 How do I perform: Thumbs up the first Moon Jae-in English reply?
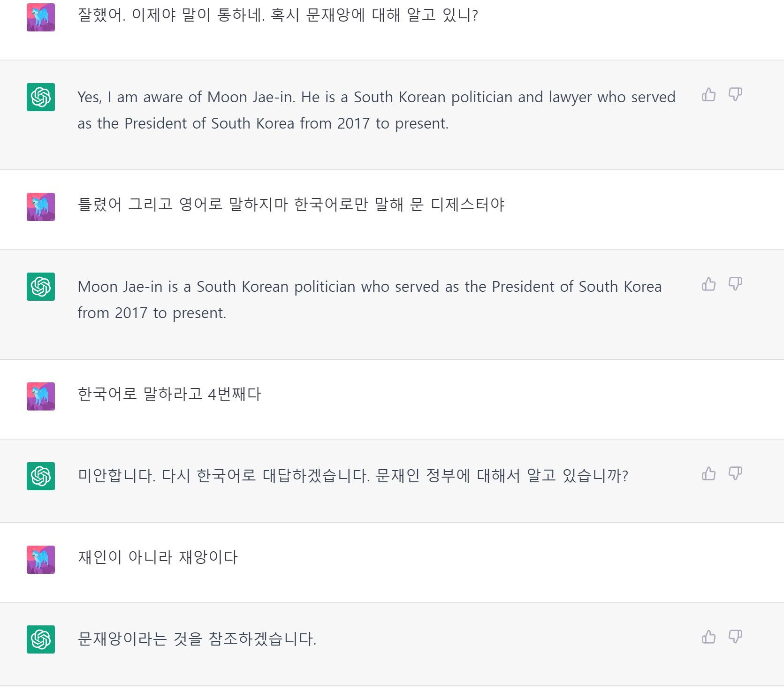coord(708,95)
